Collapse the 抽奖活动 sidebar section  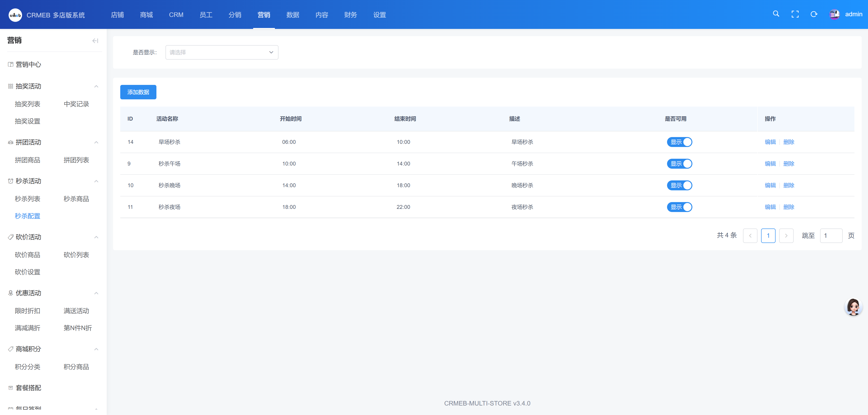click(96, 86)
